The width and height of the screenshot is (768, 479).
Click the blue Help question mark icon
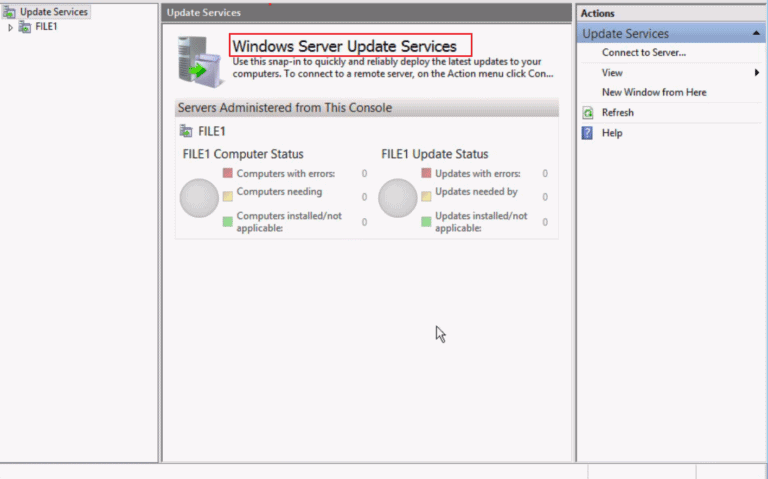click(x=588, y=133)
